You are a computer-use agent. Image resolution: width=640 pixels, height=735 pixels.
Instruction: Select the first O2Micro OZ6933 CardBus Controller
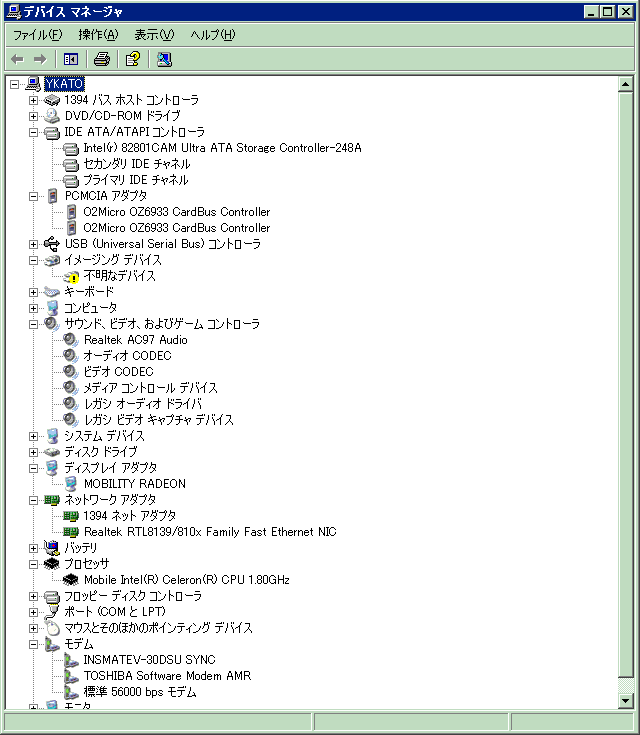coord(177,212)
